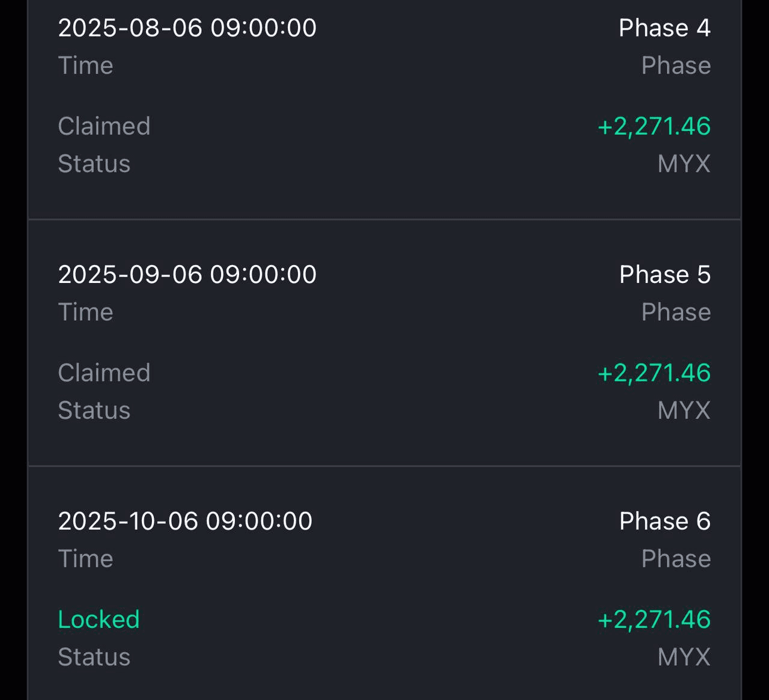This screenshot has width=769, height=700.
Task: Click the Status label below Locked
Action: [x=94, y=657]
